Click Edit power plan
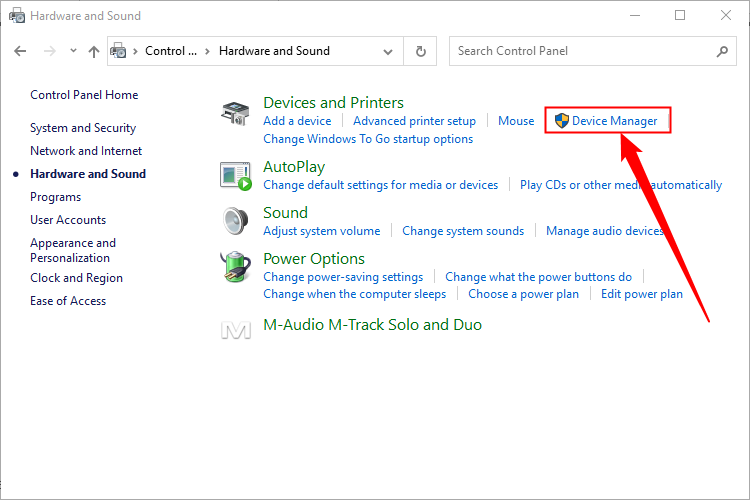Image resolution: width=750 pixels, height=500 pixels. 641,293
